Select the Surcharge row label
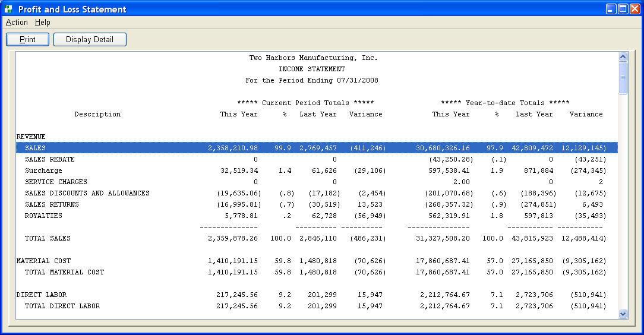The image size is (644, 335). click(x=43, y=171)
